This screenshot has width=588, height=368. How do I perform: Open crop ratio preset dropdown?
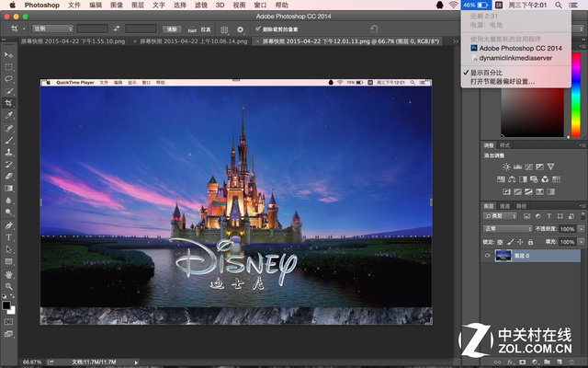[52, 29]
